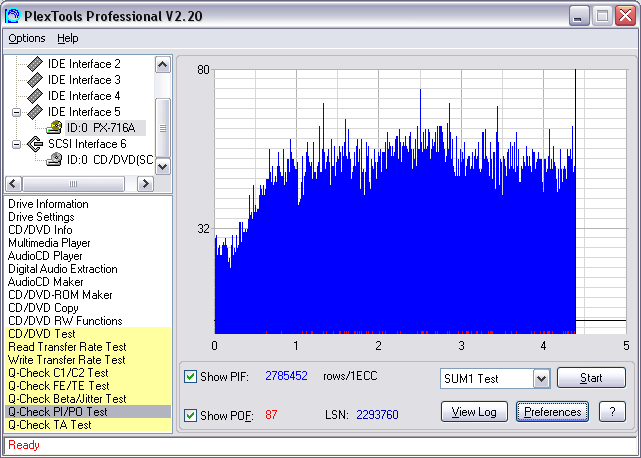Select Q-Check PI/PO Test

click(x=88, y=412)
